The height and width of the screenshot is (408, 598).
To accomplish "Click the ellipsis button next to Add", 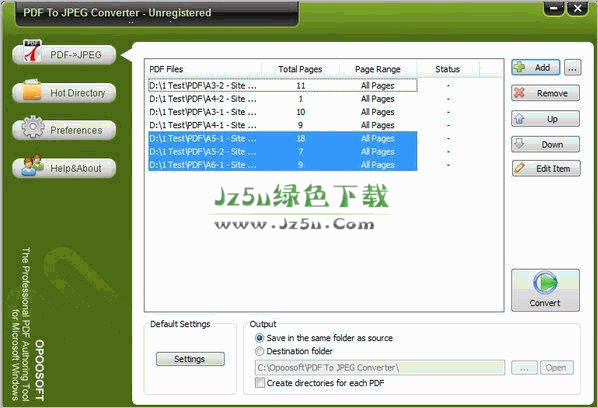I will click(x=572, y=68).
